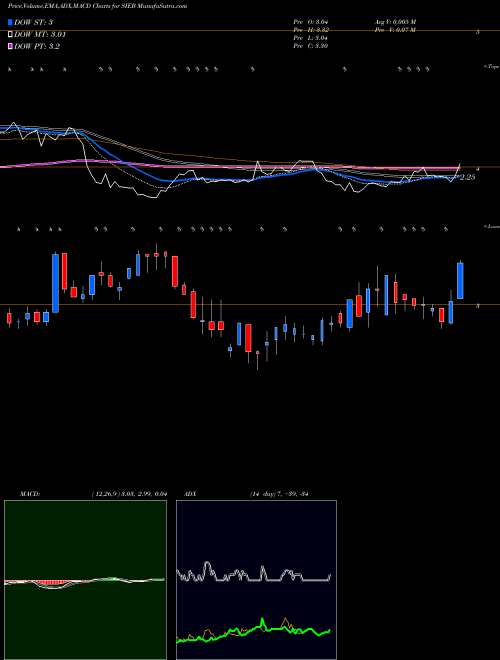Click the white DOW MT legend swatch
Viewport: 500px width, 660px height.
pos(11,34)
